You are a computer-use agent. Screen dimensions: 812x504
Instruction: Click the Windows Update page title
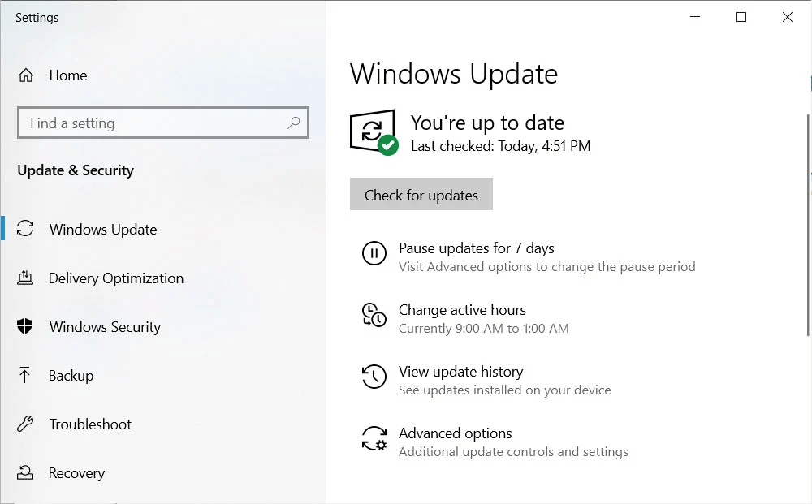point(454,74)
